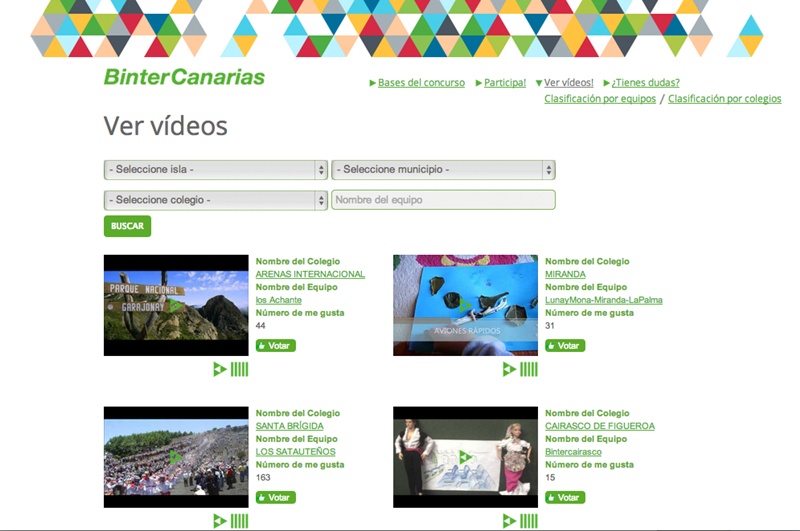
Task: Focus the 'Nombre del equipo' text field
Action: [443, 200]
